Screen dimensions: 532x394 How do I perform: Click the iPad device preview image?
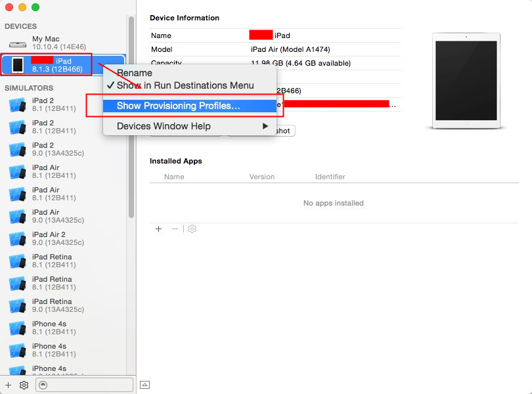[x=466, y=81]
